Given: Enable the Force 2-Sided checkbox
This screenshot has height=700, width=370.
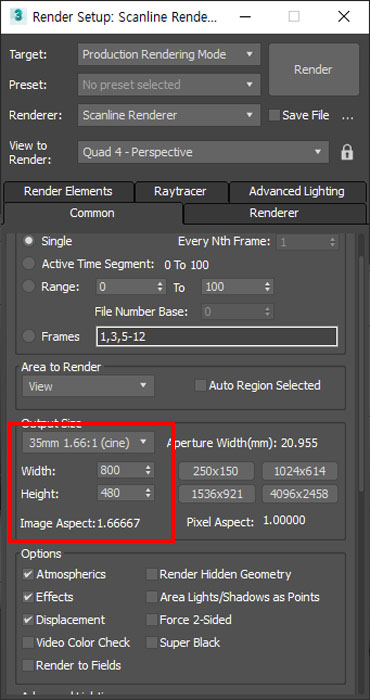Looking at the screenshot, I should (x=152, y=620).
